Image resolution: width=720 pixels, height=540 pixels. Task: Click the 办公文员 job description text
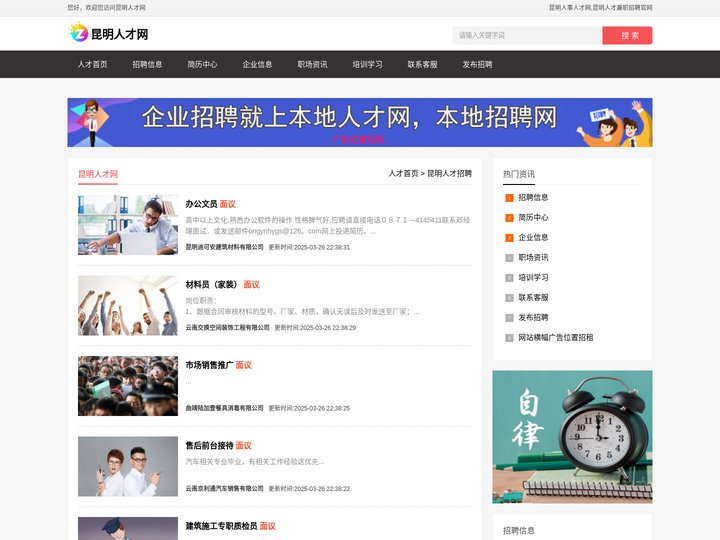pyautogui.click(x=328, y=225)
